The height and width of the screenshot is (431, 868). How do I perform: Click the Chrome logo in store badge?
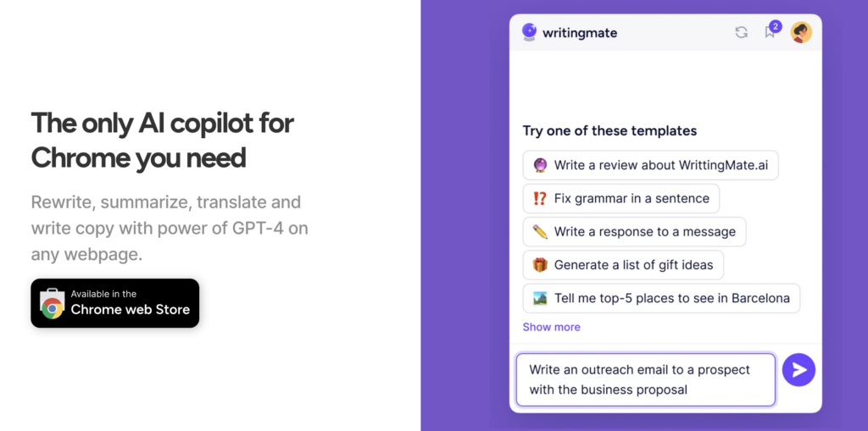point(53,307)
